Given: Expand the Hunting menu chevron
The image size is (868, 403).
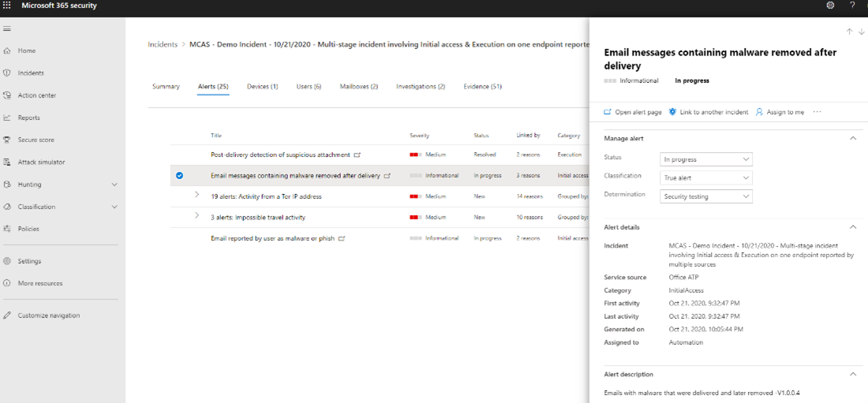Looking at the screenshot, I should pos(114,185).
